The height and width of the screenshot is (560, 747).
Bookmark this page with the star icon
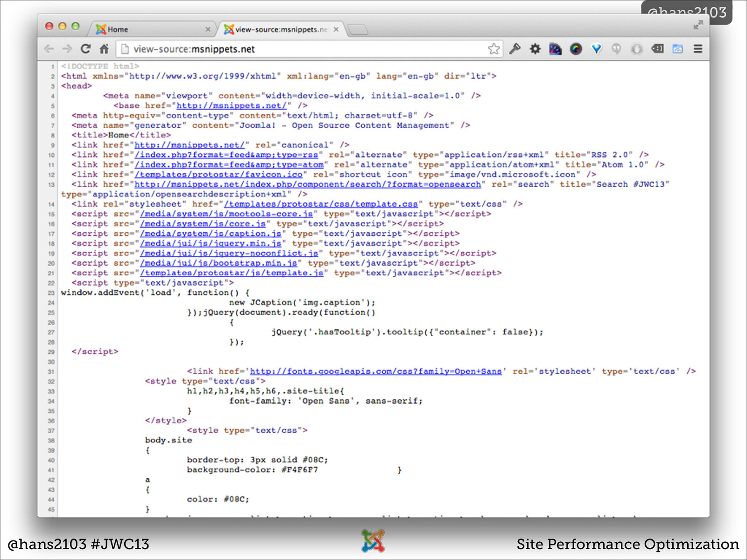tap(493, 49)
